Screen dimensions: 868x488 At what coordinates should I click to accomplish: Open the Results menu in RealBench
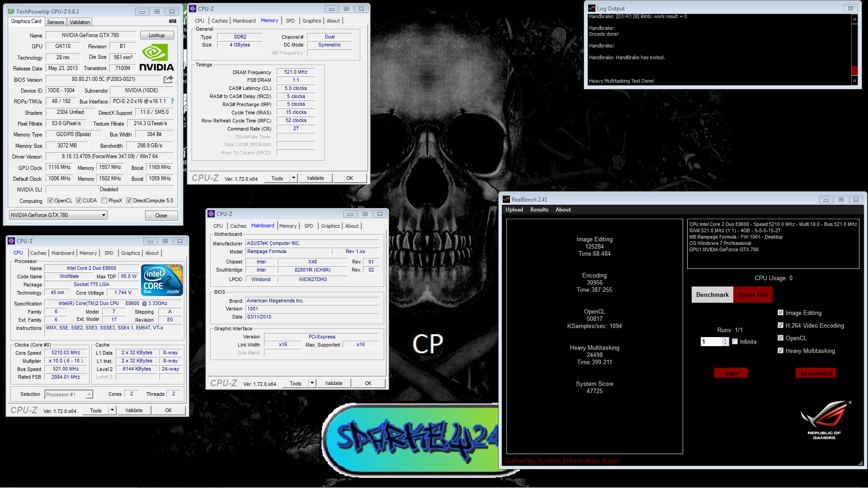(539, 210)
